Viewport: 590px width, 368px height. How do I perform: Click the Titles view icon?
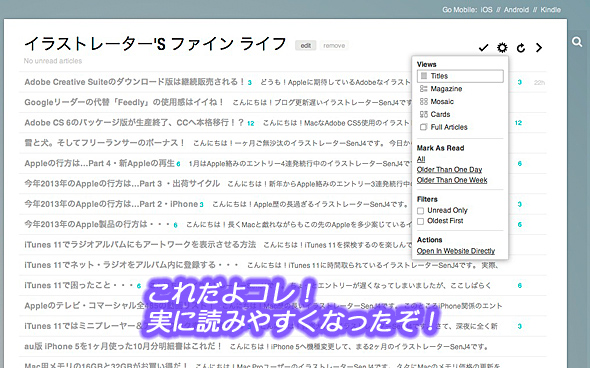pos(424,76)
